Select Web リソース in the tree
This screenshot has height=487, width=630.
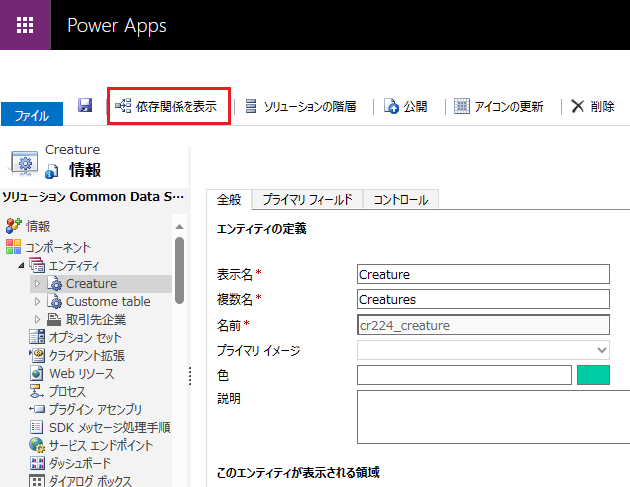[x=81, y=373]
